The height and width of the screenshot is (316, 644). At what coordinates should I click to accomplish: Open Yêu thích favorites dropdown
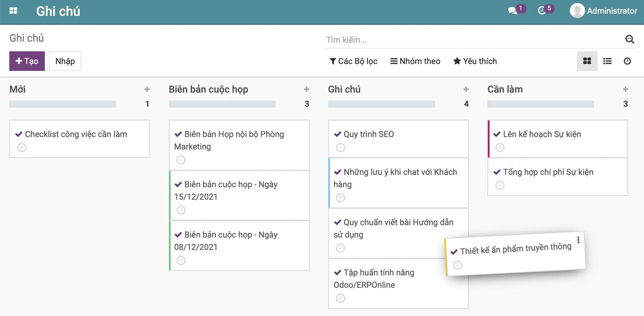(x=475, y=61)
